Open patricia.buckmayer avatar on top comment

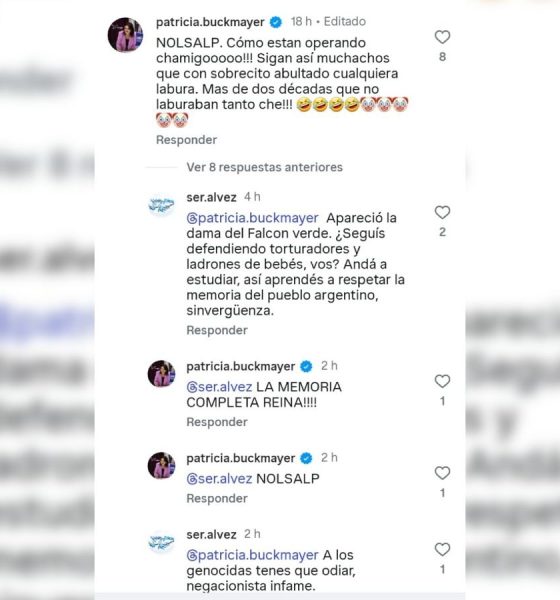coord(126,34)
